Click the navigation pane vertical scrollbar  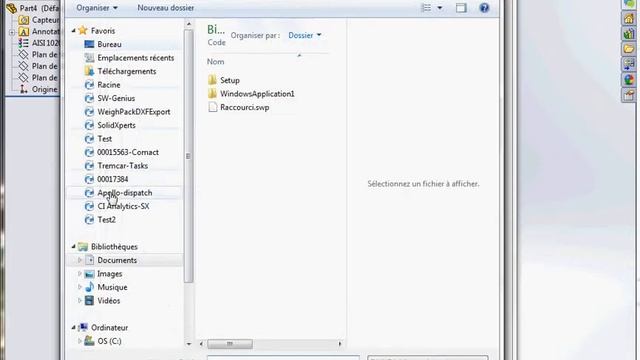(x=188, y=156)
